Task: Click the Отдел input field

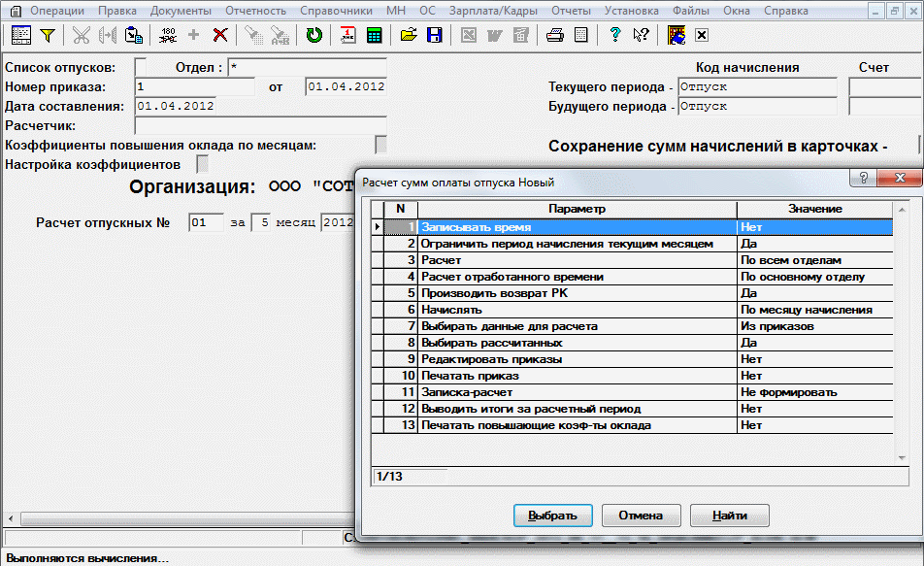Action: pos(307,67)
